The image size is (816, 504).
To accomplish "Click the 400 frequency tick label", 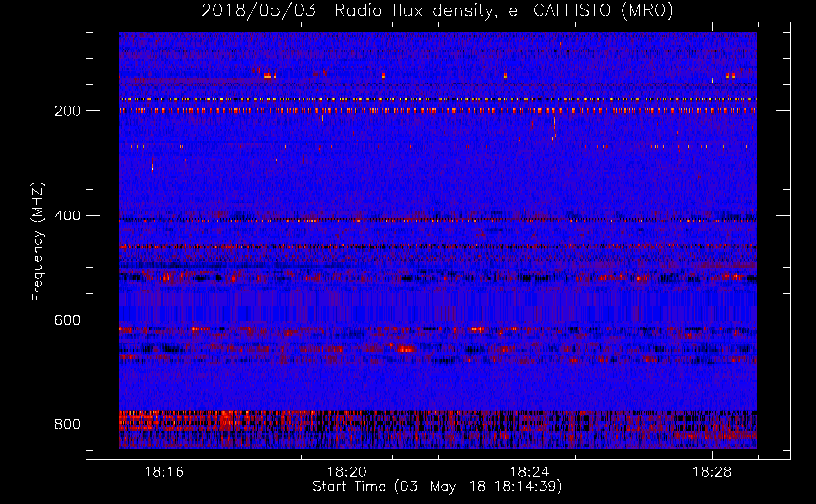I will tap(68, 216).
